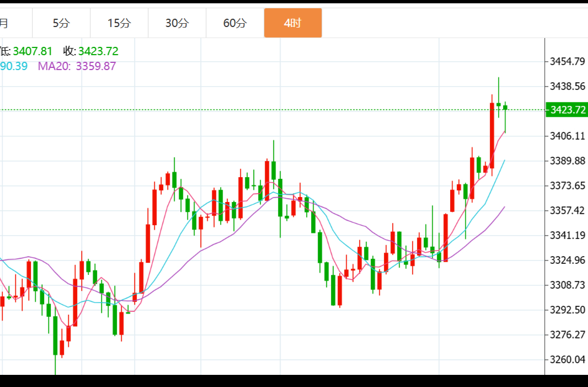
Task: Click the 3357.42 price axis label
Action: click(568, 210)
